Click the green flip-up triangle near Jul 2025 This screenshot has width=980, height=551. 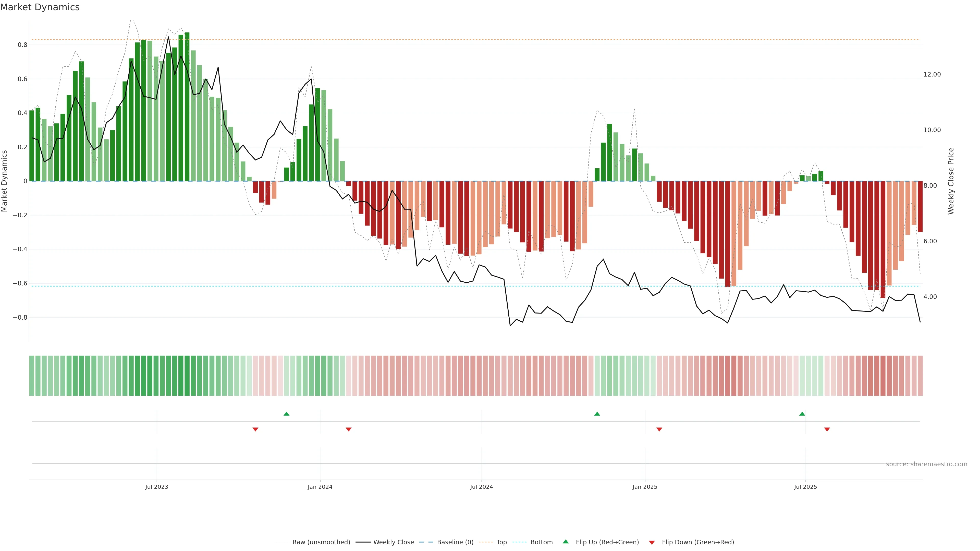click(x=802, y=414)
